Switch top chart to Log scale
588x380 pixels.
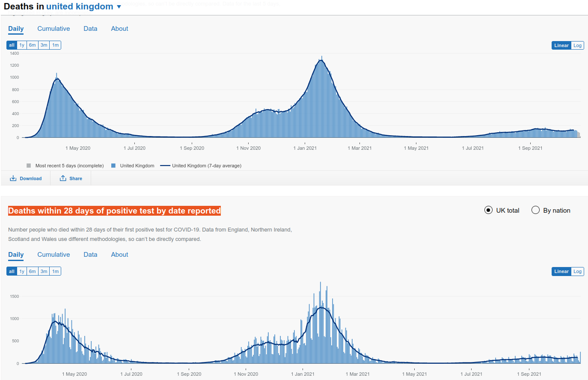tap(577, 45)
